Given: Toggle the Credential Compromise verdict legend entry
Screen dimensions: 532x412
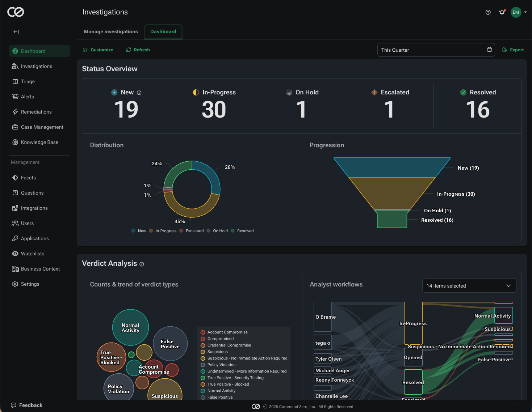Looking at the screenshot, I should tap(226, 345).
